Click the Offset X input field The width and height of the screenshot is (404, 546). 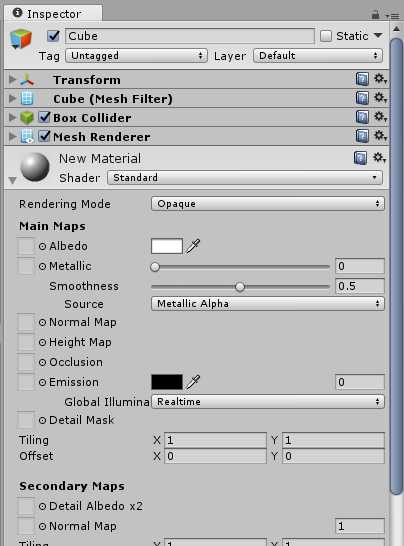pos(215,456)
